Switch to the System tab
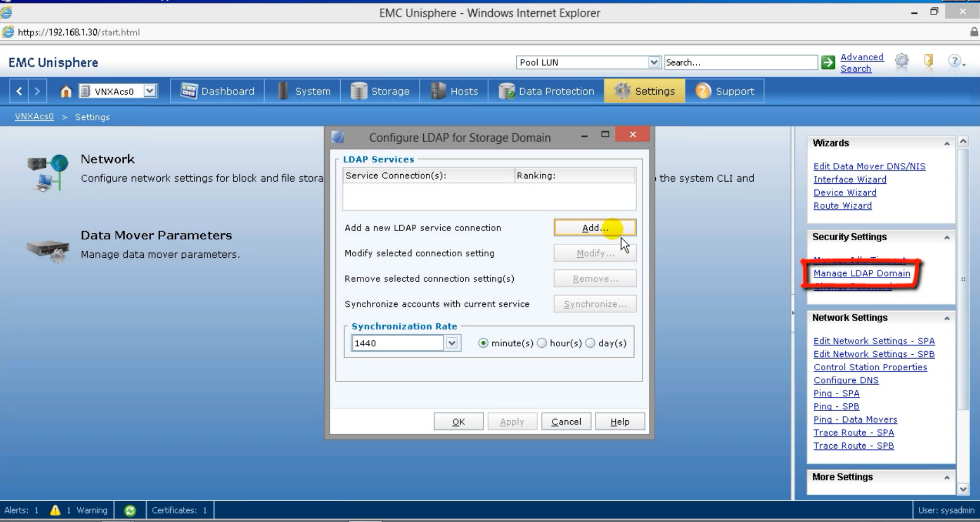 (x=303, y=91)
